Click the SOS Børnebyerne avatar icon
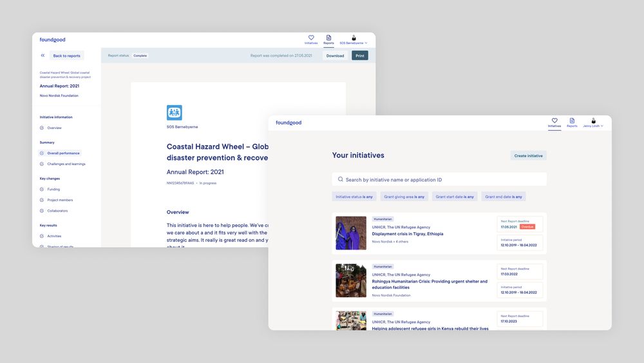644x363 pixels. (354, 37)
